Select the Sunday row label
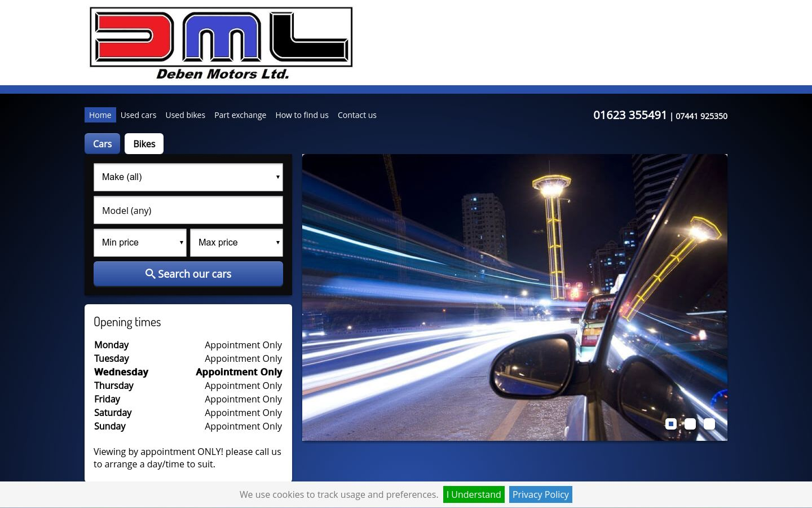This screenshot has height=508, width=812. [110, 426]
